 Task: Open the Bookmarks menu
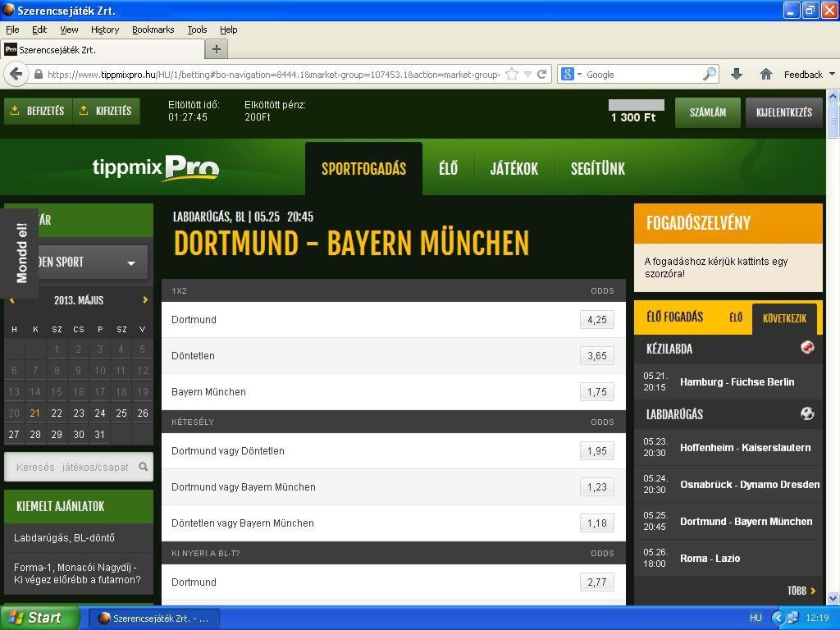(x=153, y=30)
